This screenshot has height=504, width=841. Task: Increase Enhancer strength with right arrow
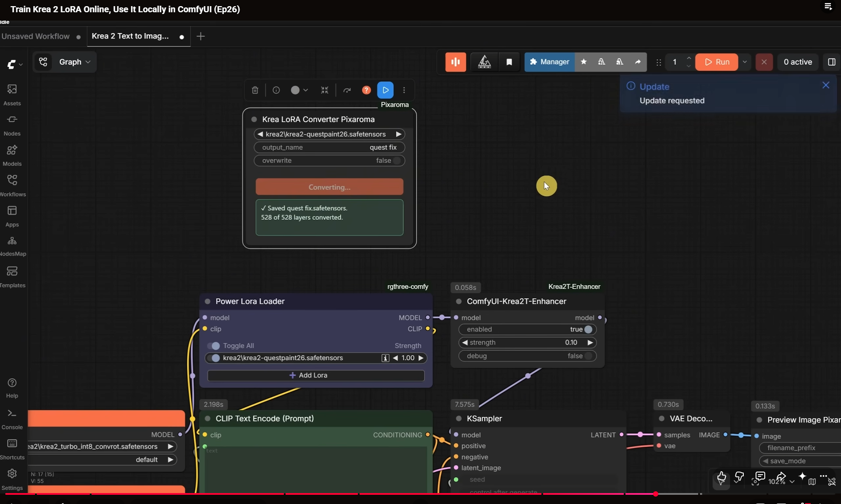590,342
